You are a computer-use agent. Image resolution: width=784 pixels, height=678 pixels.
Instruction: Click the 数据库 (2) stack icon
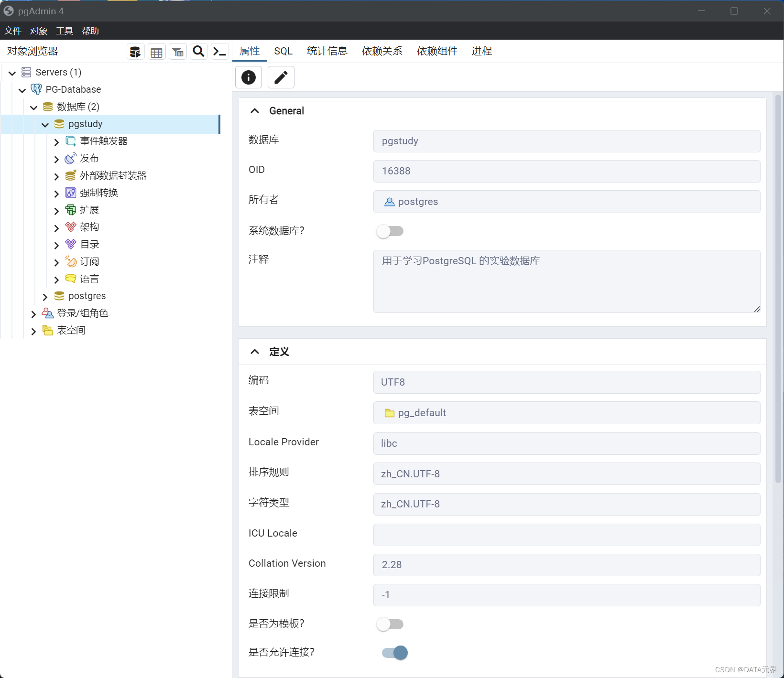tap(48, 107)
